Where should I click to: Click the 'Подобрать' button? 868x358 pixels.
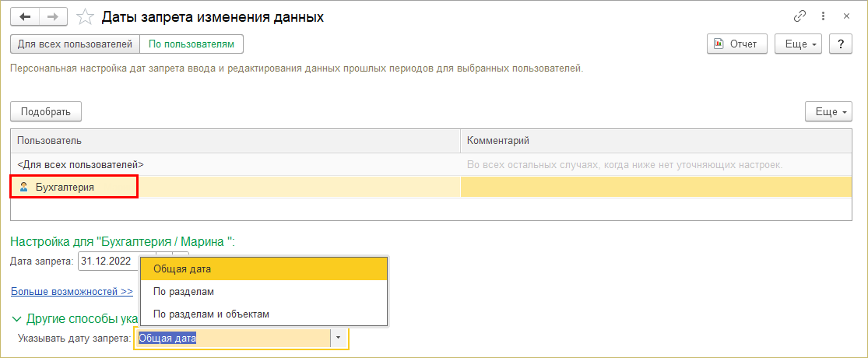(46, 112)
